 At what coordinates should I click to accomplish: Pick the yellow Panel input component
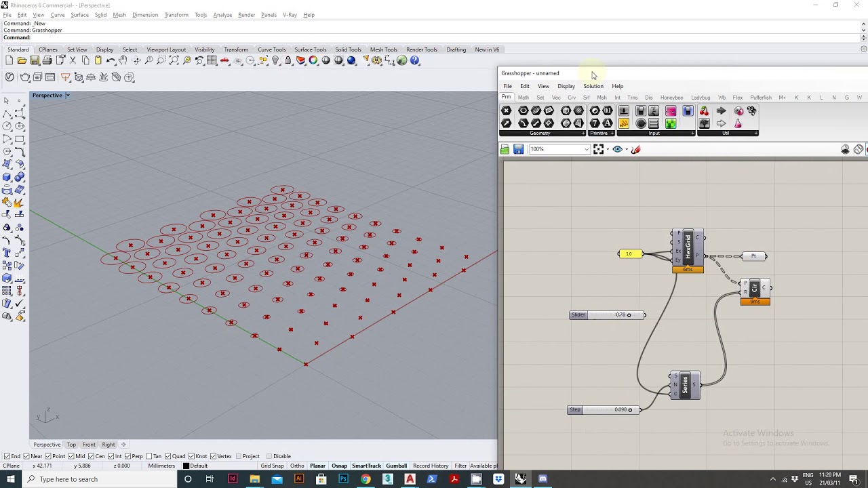point(624,123)
